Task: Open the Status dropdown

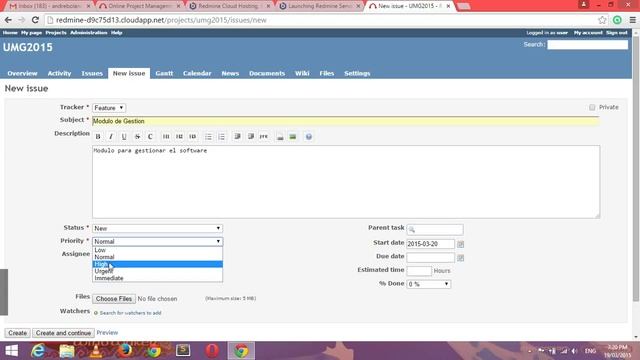Action: tap(158, 228)
